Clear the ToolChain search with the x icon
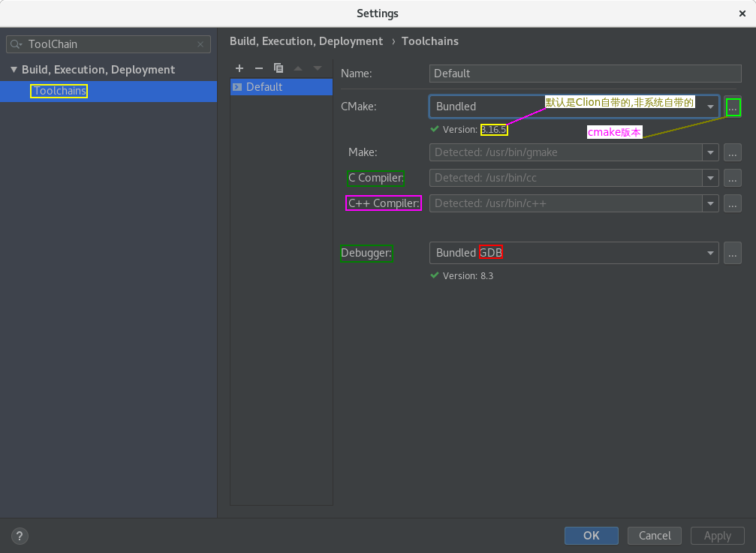This screenshot has height=553, width=756. pos(200,44)
